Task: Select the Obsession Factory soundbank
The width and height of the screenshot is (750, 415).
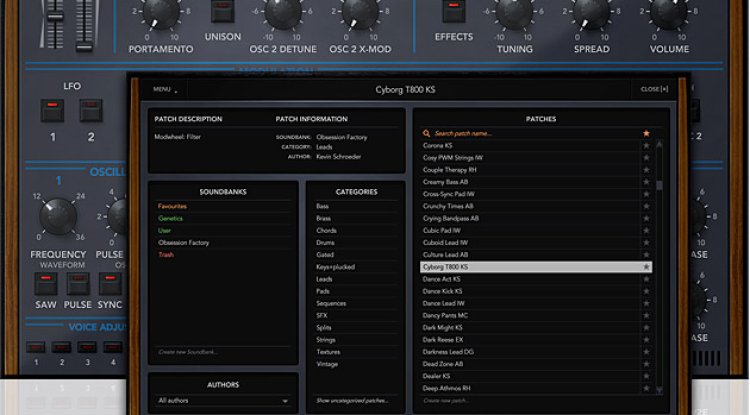Action: tap(184, 243)
